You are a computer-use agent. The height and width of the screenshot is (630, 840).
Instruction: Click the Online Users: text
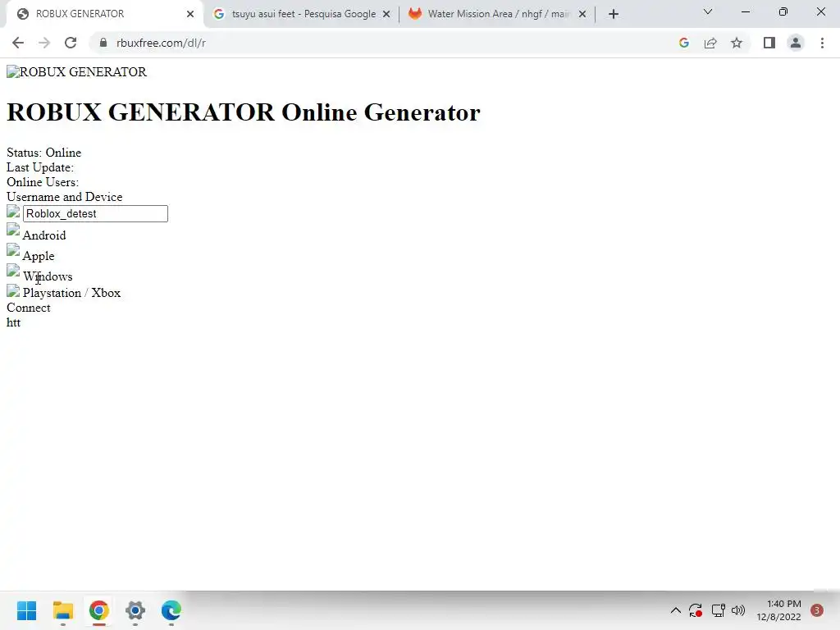point(43,182)
